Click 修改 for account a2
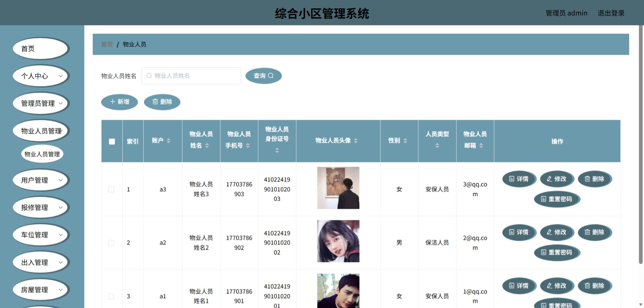644x308 pixels. coord(557,232)
